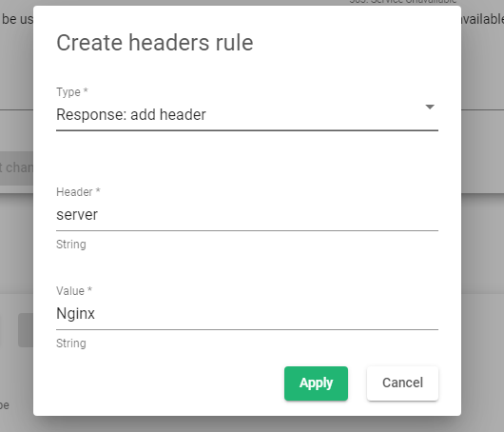Click the cut-off 'Service Unavailable' text at top
Viewport: 504px width, 432px height.
[403, 2]
